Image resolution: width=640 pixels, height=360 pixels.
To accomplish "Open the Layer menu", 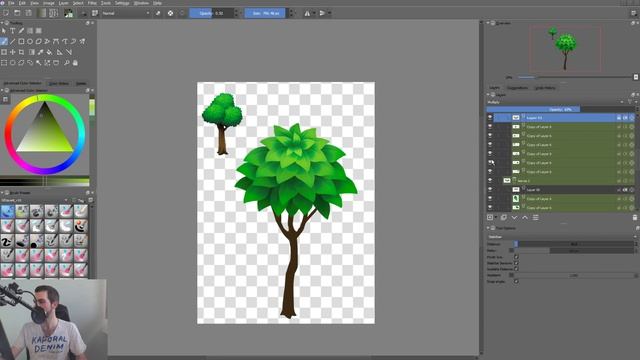I will point(64,3).
